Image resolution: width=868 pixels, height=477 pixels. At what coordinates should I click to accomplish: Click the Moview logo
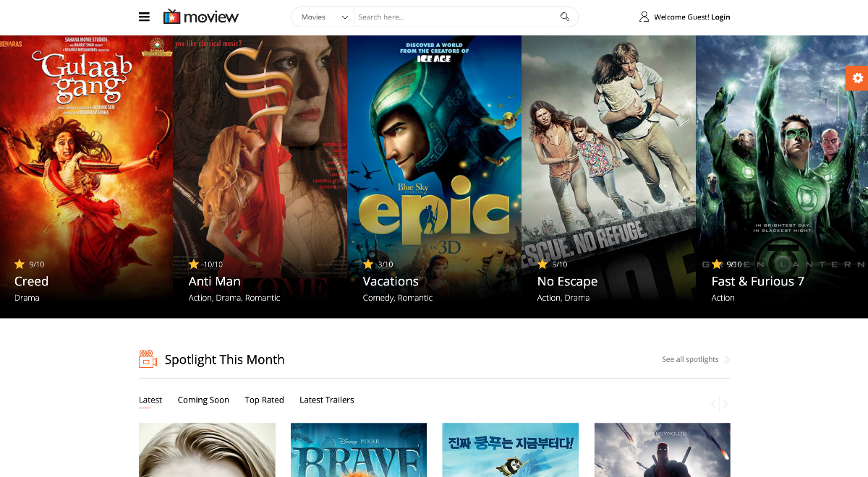pos(201,17)
